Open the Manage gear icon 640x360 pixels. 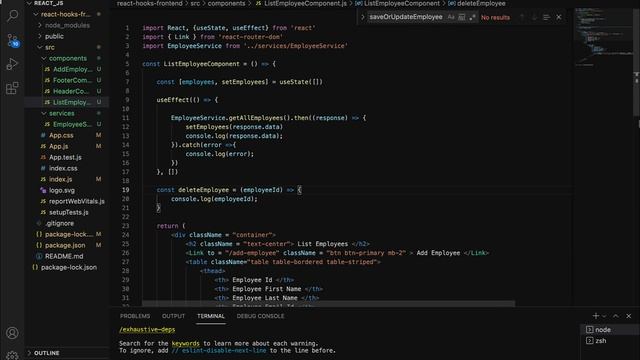12,355
